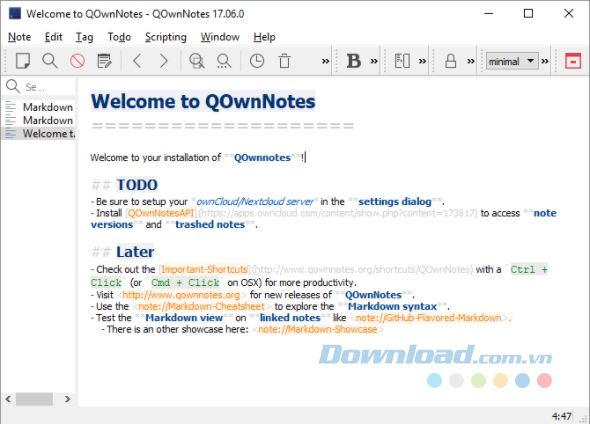Screen dimensions: 590x424
Task: Click the Markdown syntax bold text
Action: [x=392, y=306]
